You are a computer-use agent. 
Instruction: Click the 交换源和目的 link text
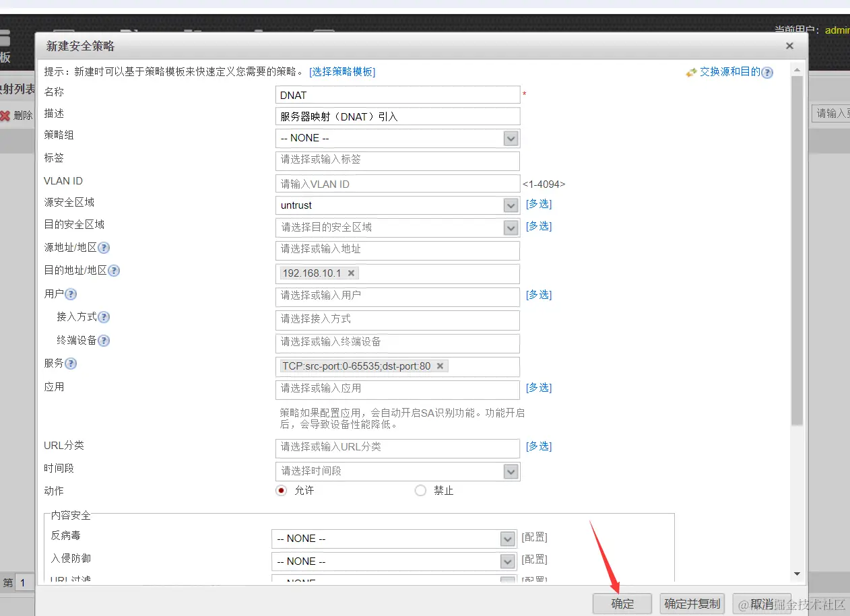[730, 72]
